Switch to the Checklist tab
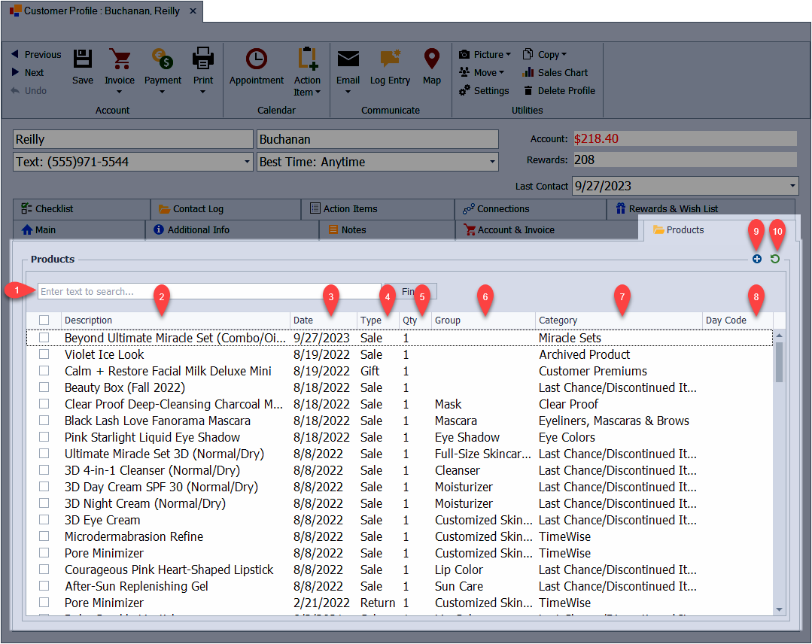 [x=81, y=209]
